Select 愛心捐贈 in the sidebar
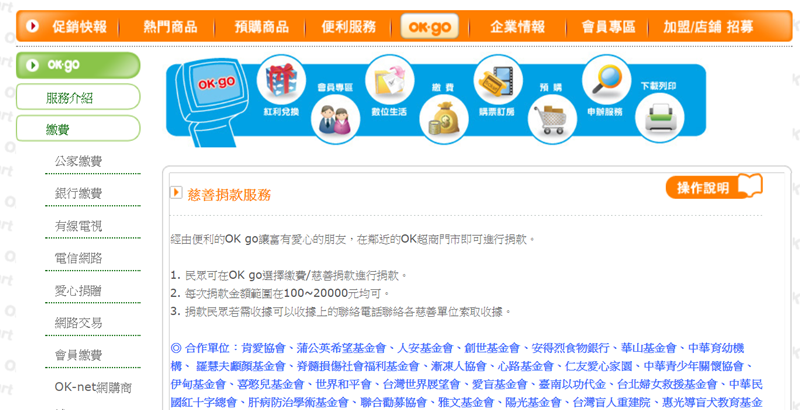 tap(78, 291)
